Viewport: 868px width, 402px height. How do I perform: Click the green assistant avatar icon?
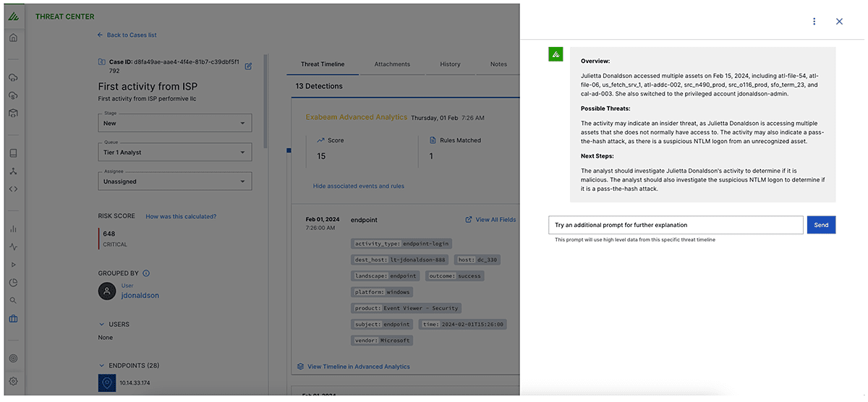point(556,54)
